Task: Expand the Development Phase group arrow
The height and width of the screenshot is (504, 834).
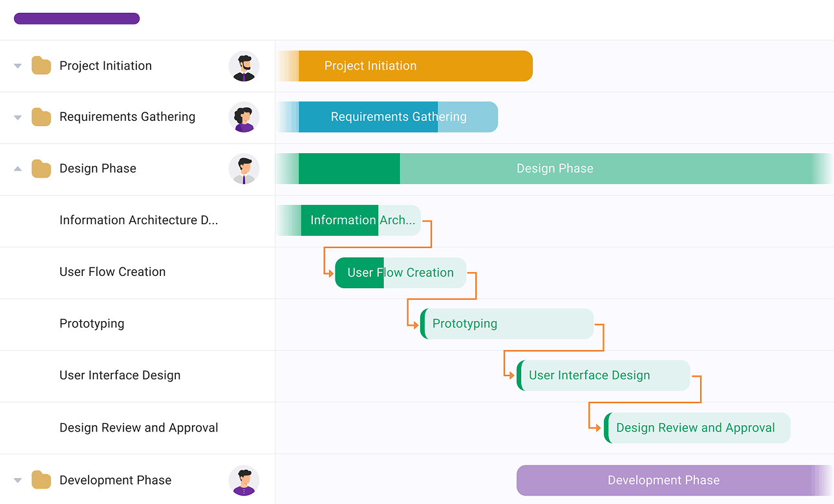Action: pyautogui.click(x=18, y=481)
